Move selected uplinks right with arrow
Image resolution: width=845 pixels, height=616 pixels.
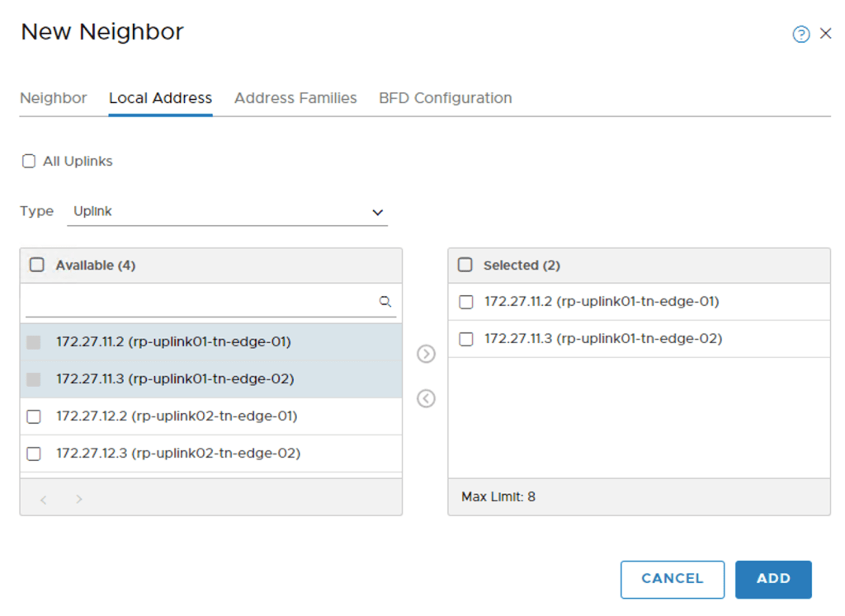pyautogui.click(x=426, y=354)
